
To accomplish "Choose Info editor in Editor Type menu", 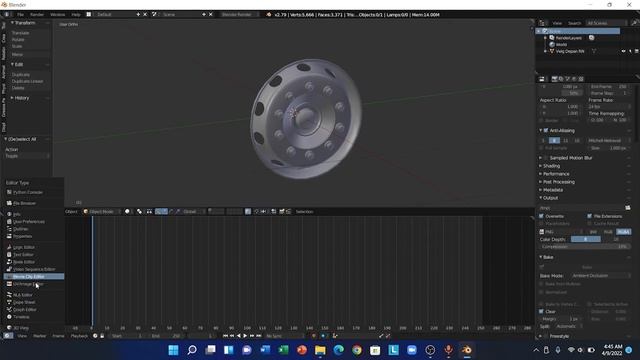I will tap(33, 214).
